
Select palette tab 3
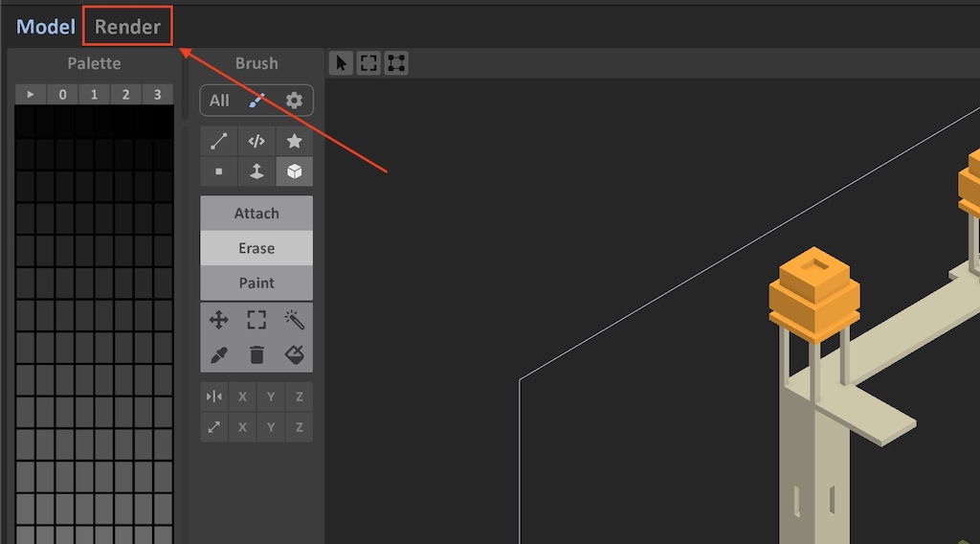coord(158,95)
